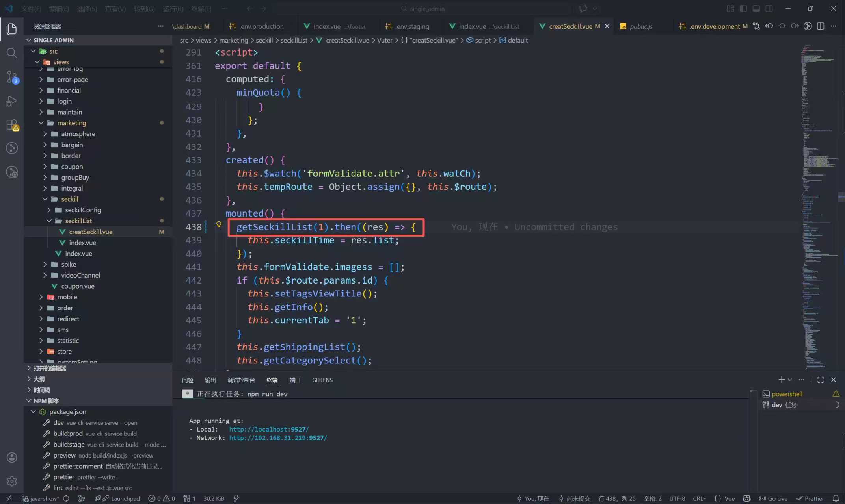
Task: Open the Extensions view icon
Action: click(x=12, y=125)
